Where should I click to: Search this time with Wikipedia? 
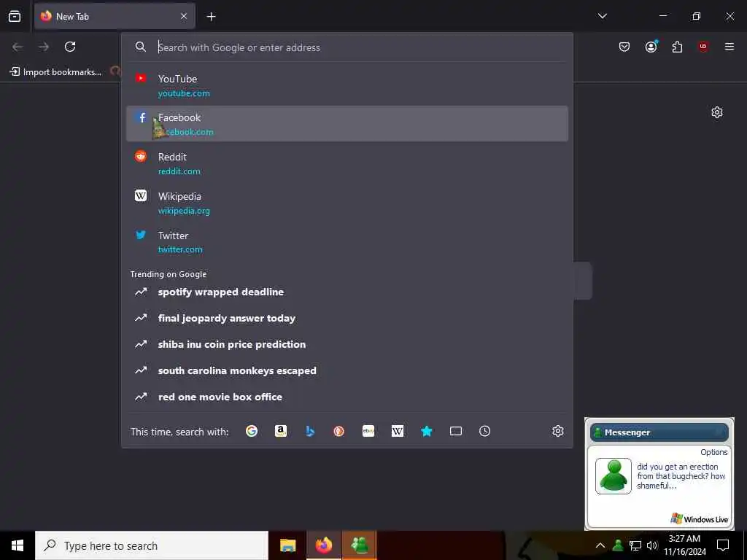pyautogui.click(x=398, y=431)
